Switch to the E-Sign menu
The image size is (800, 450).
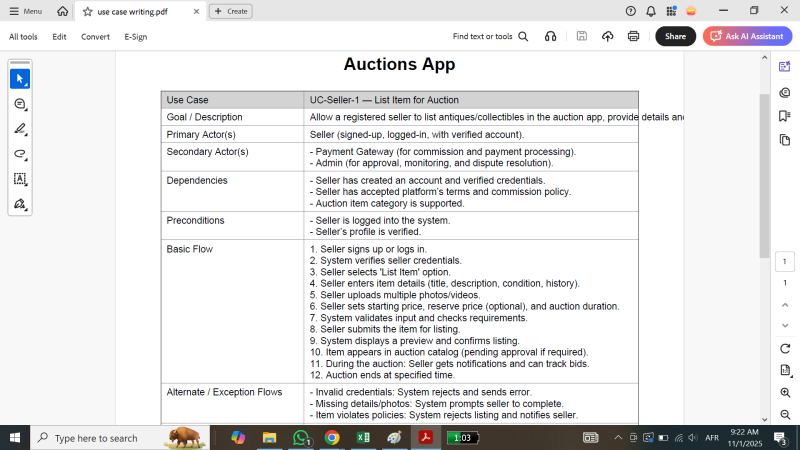135,37
